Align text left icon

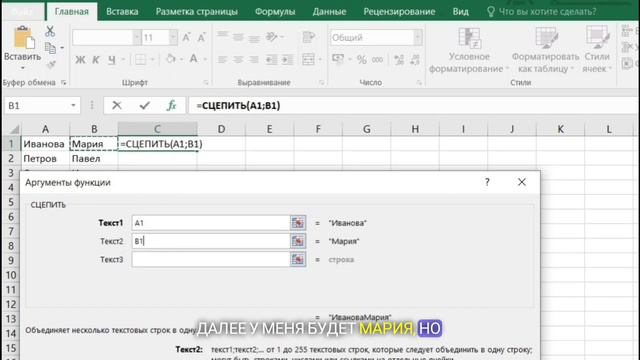tap(222, 60)
